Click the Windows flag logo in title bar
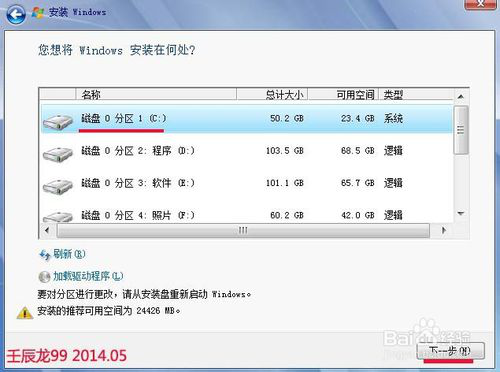 click(38, 13)
